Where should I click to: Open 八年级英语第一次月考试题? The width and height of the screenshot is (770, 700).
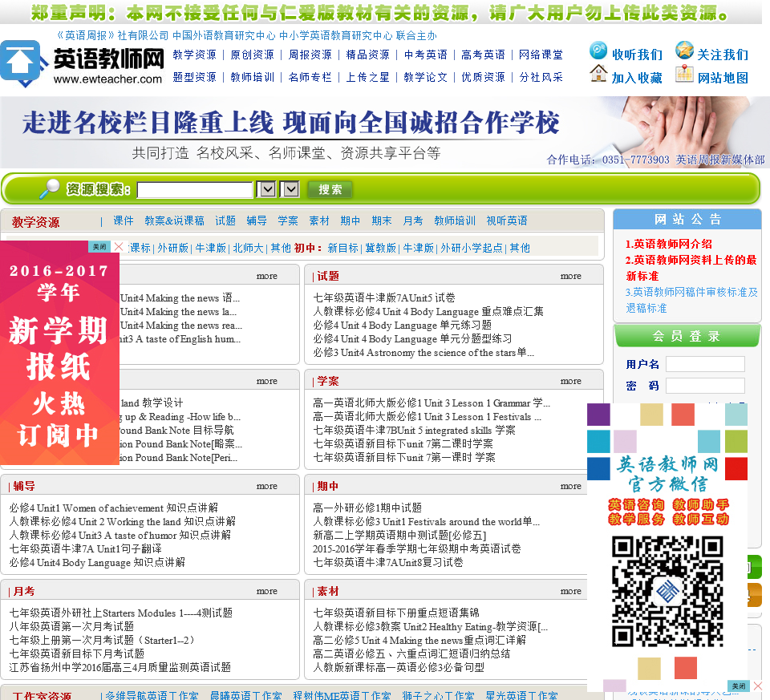71,626
